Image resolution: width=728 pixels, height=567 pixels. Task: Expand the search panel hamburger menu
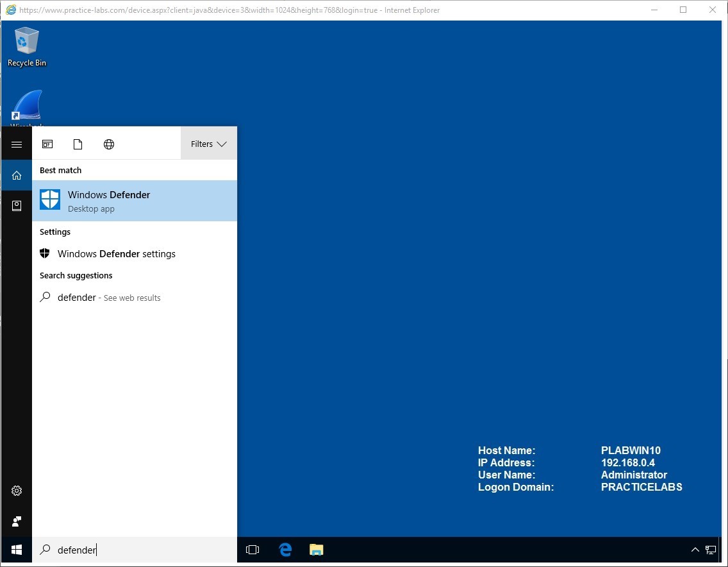tap(16, 144)
